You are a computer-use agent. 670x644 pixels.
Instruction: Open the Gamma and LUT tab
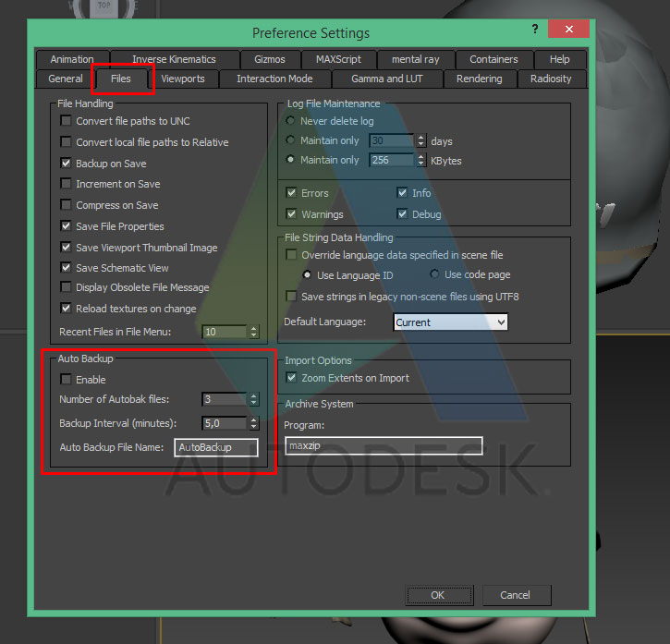(386, 79)
